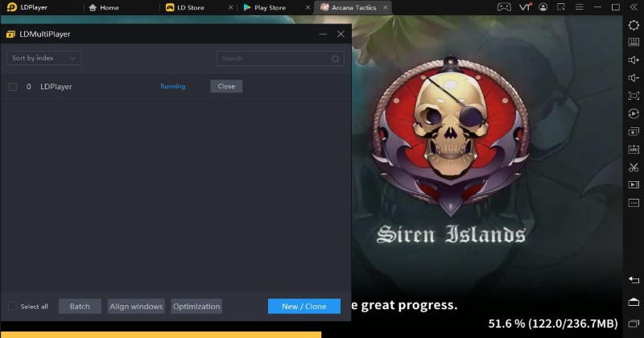
Task: Click the New / Clone button
Action: coord(304,307)
